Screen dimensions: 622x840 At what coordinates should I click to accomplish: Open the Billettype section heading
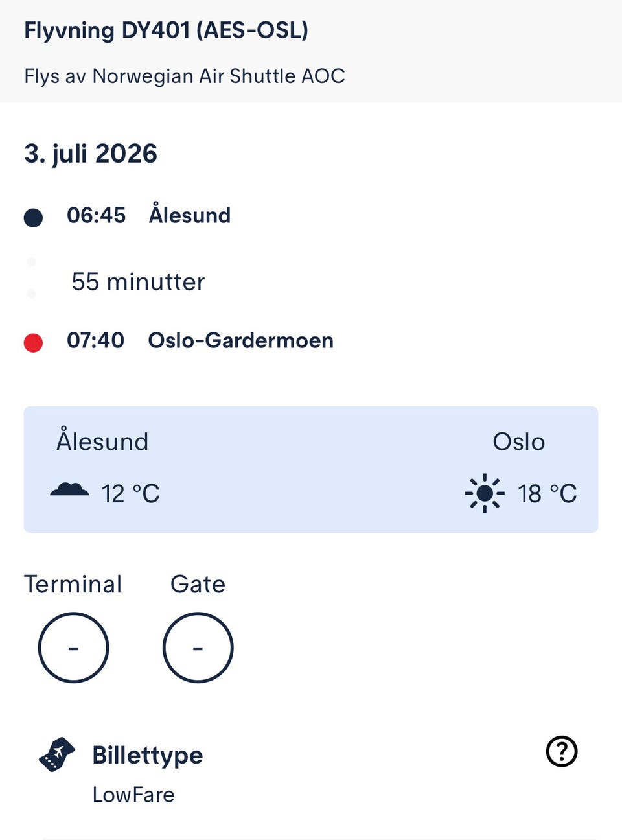(x=148, y=756)
